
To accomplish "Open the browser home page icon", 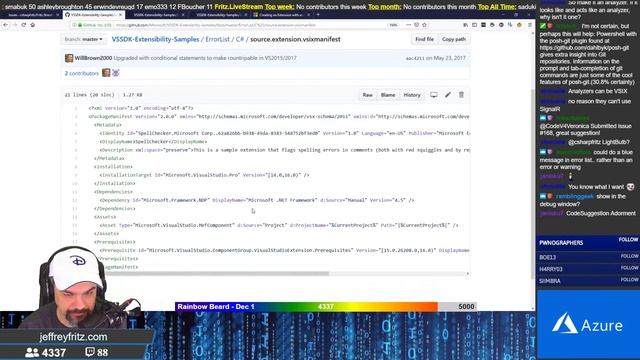I will 33,25.
